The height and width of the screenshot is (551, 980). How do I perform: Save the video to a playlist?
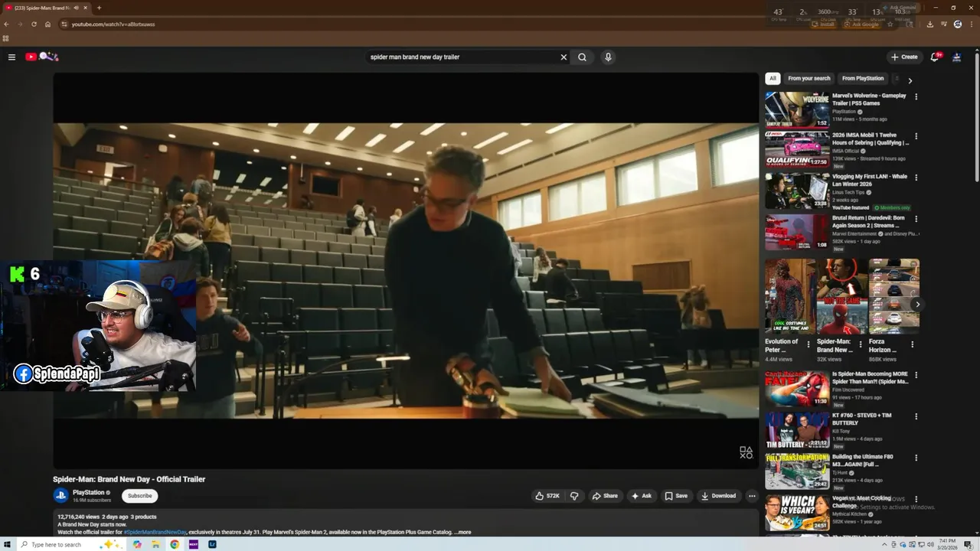[676, 496]
